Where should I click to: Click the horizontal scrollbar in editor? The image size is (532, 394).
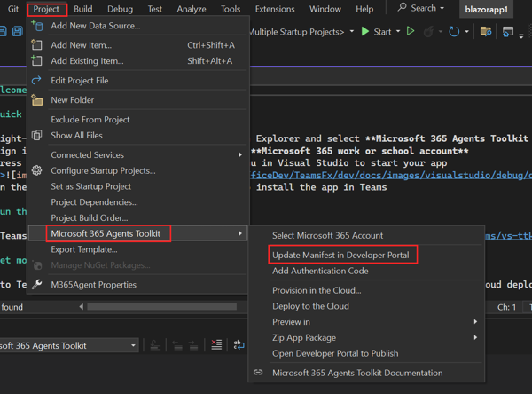click(x=162, y=307)
